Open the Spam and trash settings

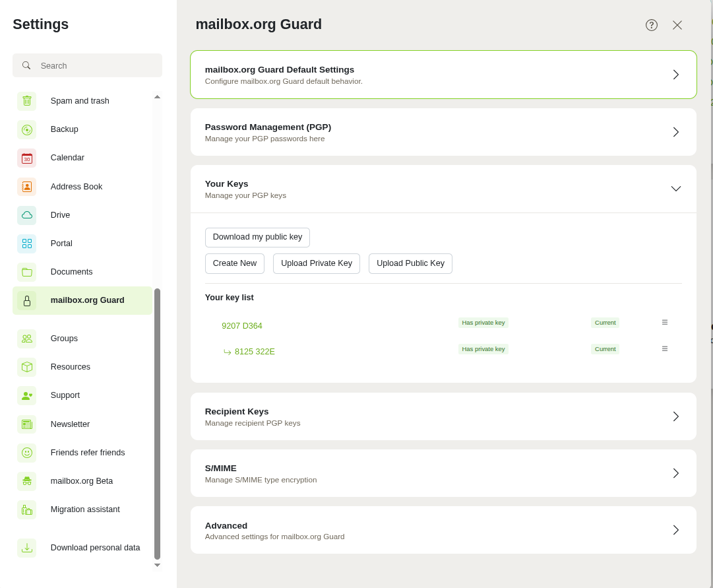pyautogui.click(x=82, y=101)
